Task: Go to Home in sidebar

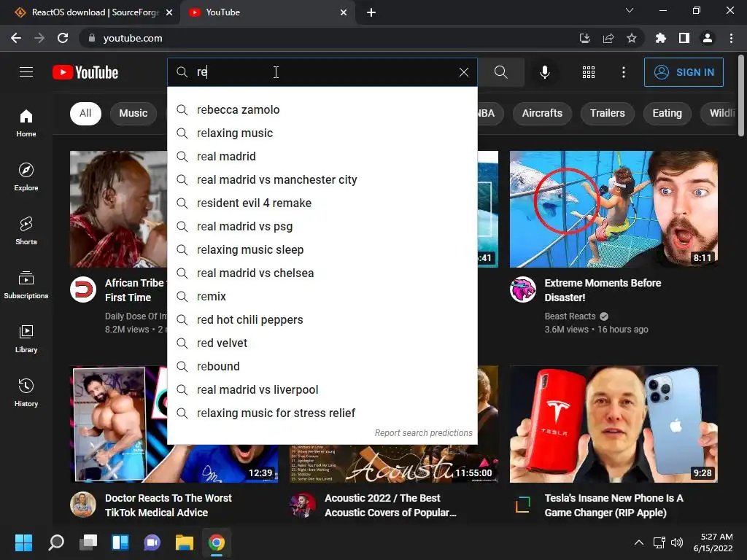Action: click(26, 122)
